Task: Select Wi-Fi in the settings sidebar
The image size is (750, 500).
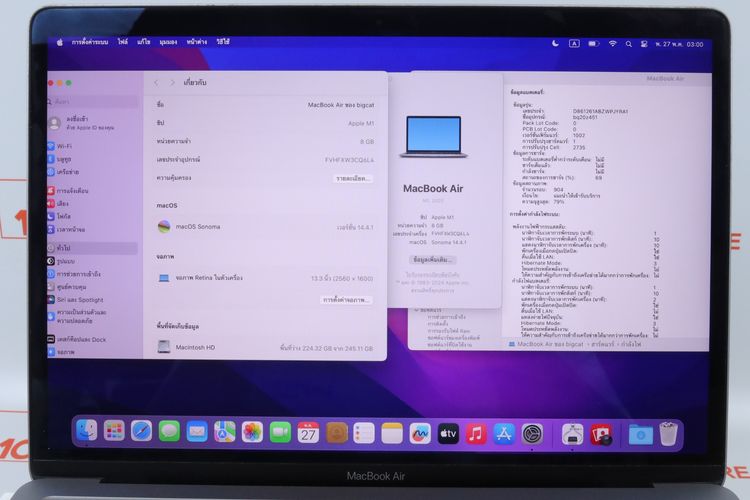Action: click(92, 146)
